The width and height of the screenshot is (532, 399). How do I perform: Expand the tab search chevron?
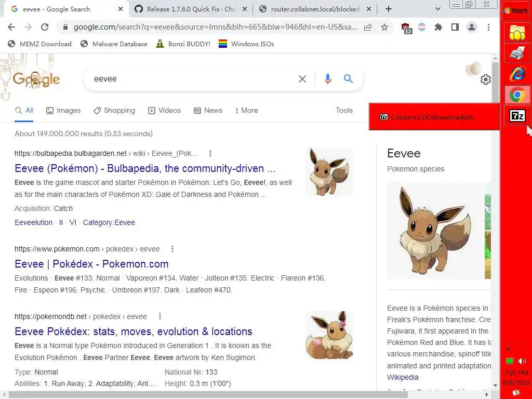point(437,9)
